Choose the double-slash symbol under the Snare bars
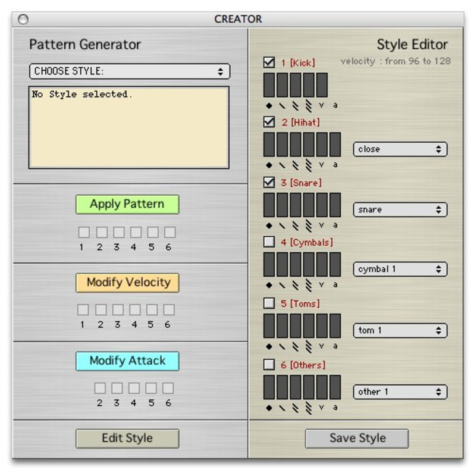 click(295, 226)
